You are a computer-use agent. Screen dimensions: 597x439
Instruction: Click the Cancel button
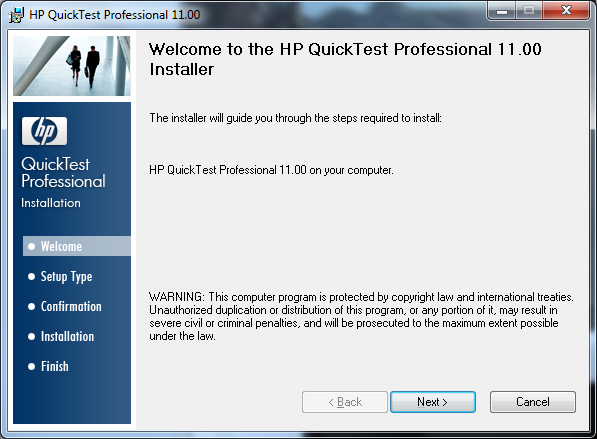(533, 402)
